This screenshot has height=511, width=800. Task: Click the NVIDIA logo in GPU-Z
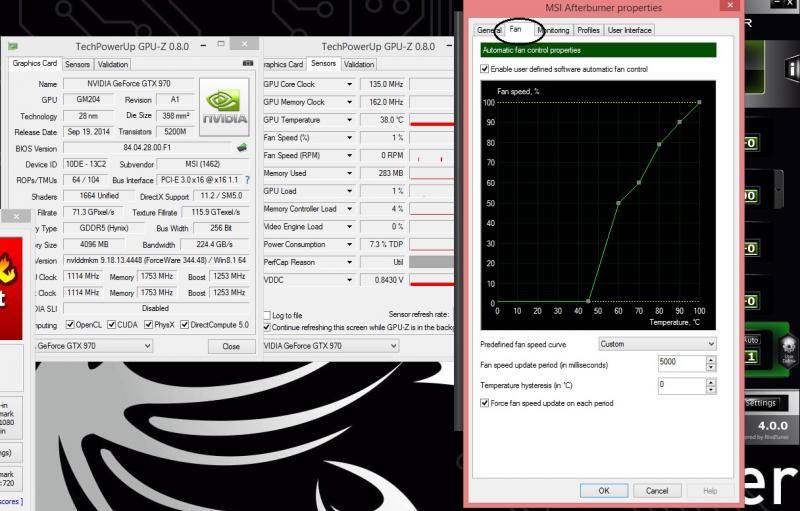click(224, 103)
